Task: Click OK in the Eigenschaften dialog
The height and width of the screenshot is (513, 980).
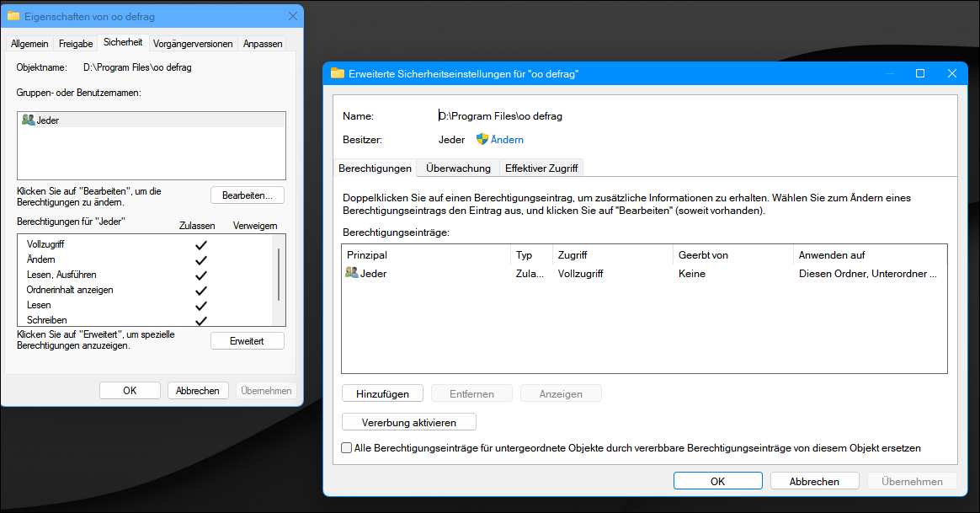Action: tap(130, 390)
